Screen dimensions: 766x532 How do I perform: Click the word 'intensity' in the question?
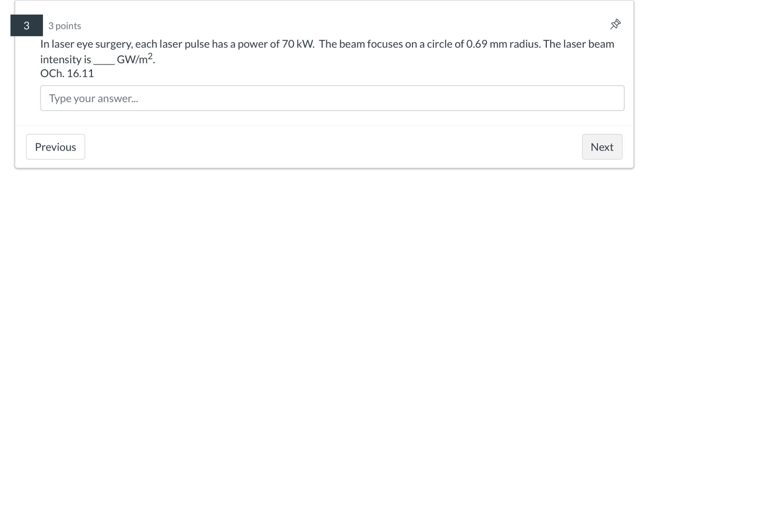click(61, 59)
